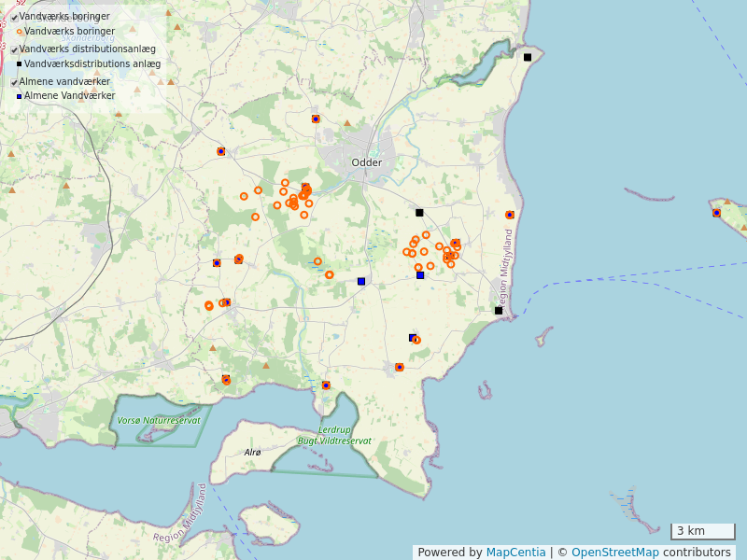
Task: Click the waterworks marker near the east coast Region Midtjylland label
Action: [510, 215]
